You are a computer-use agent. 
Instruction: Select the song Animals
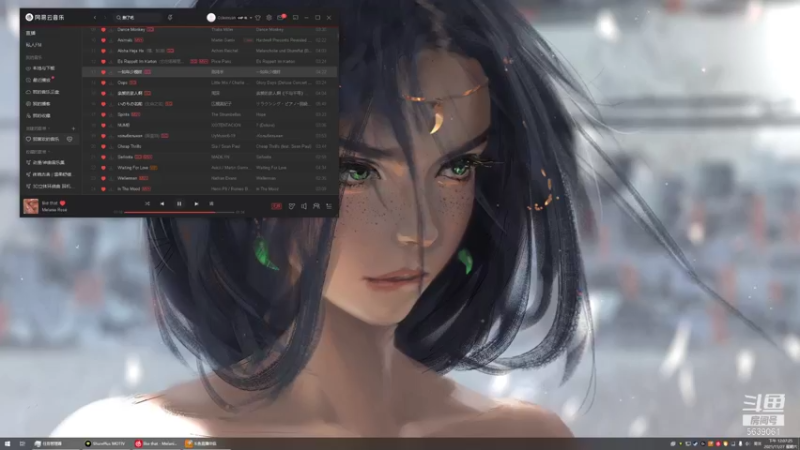pyautogui.click(x=124, y=40)
